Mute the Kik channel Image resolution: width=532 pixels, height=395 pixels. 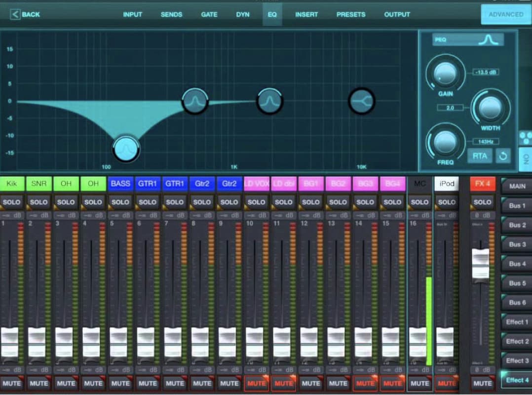12,383
